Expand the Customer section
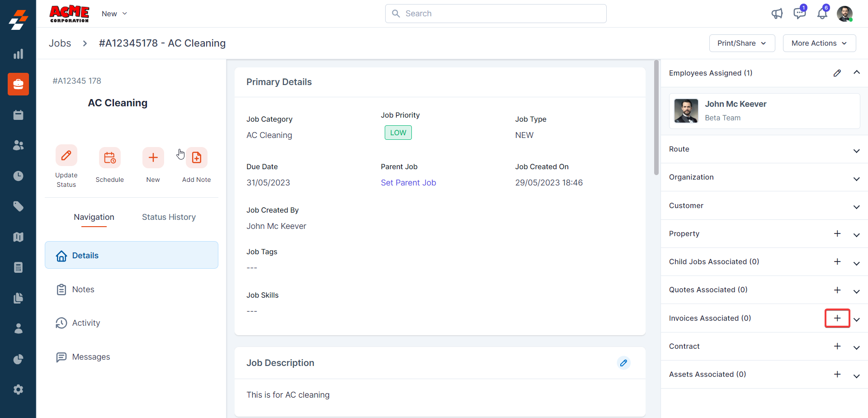868x418 pixels. (x=856, y=207)
